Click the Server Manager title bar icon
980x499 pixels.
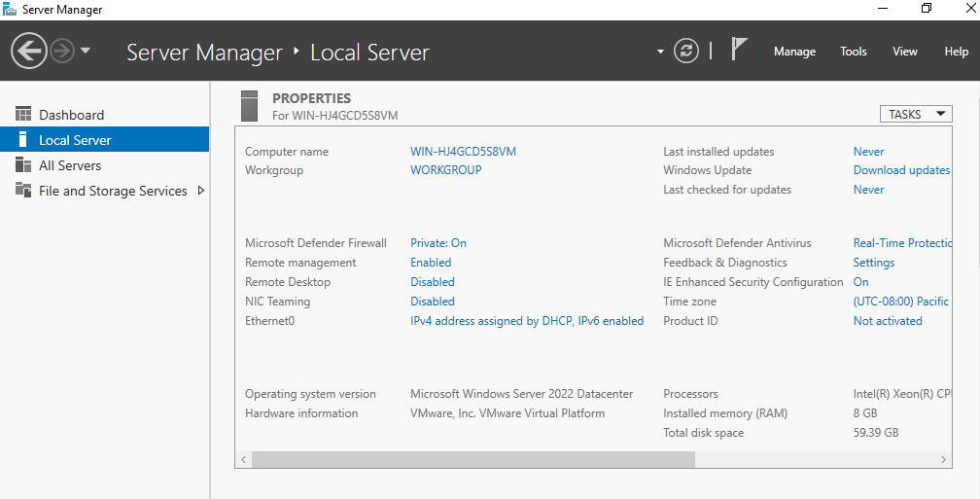point(10,10)
